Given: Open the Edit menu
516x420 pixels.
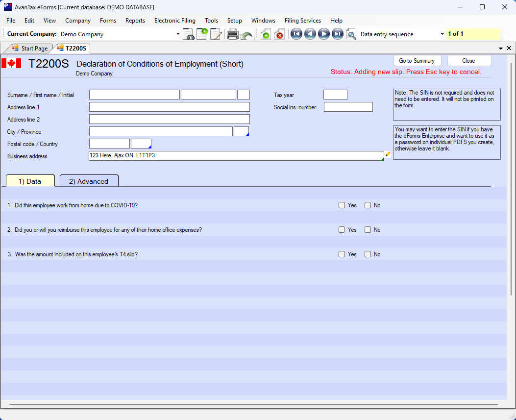Looking at the screenshot, I should pyautogui.click(x=29, y=21).
